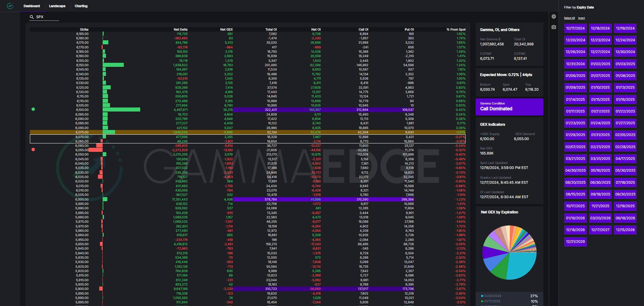Click the large cyan slice of the pie chart
Screen dimensions: 644x306
(x=522, y=265)
